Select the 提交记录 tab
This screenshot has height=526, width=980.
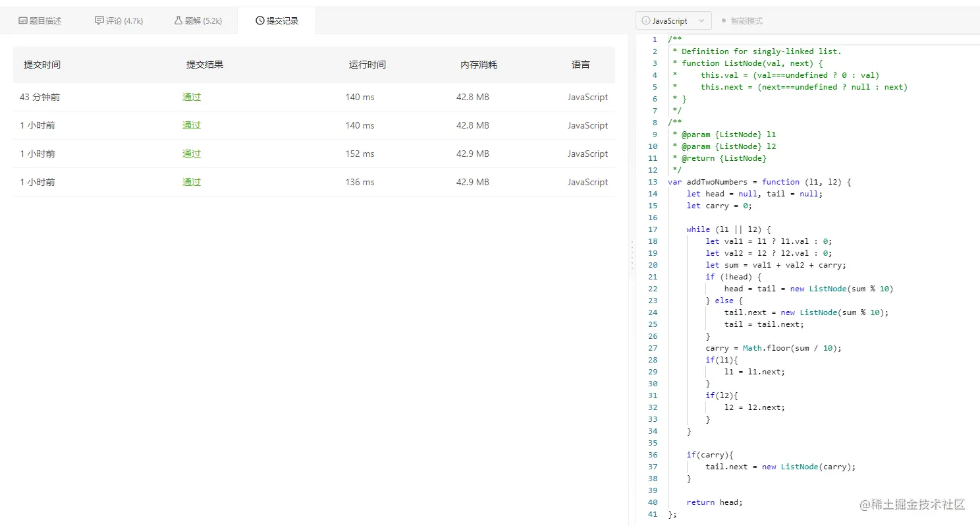(x=277, y=21)
